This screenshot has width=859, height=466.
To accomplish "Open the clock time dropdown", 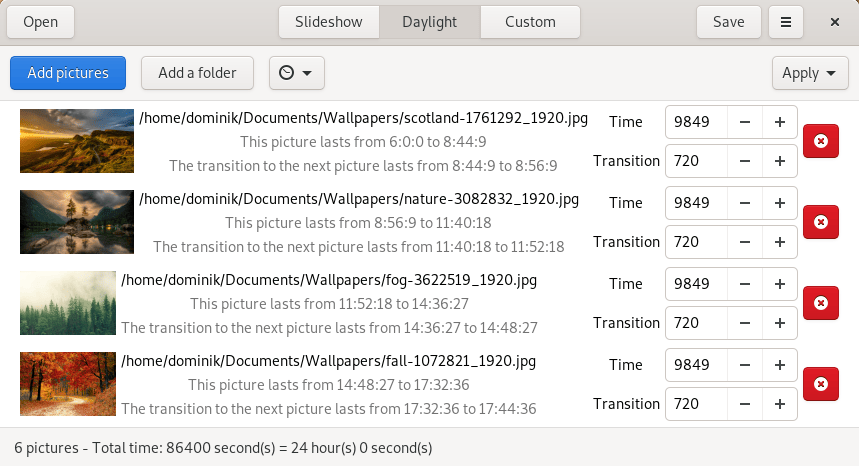I will (x=296, y=73).
